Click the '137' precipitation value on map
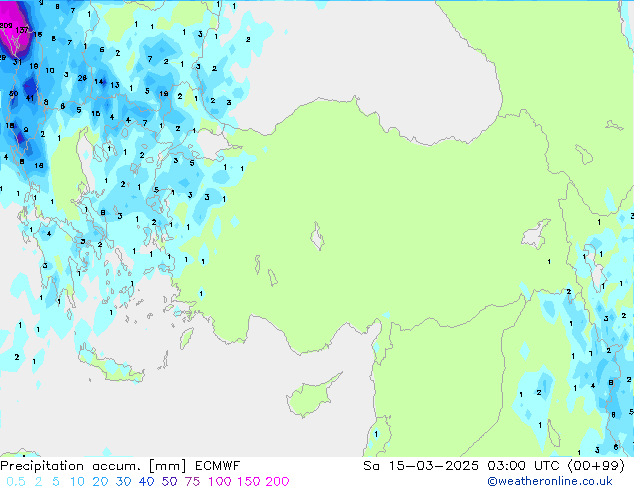 tap(22, 30)
